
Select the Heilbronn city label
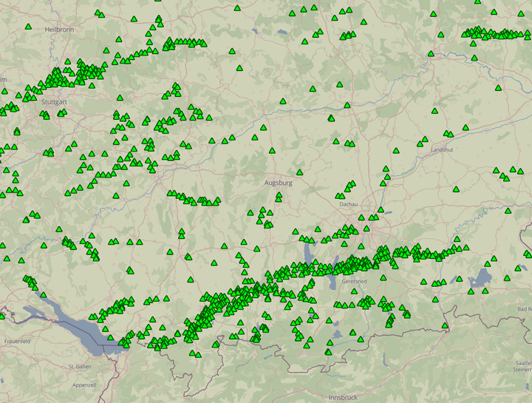click(60, 29)
